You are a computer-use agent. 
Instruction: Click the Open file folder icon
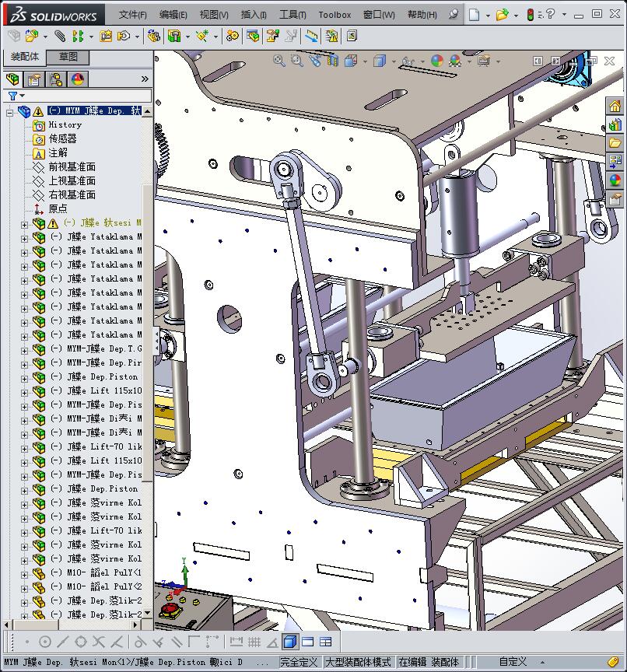click(x=502, y=15)
